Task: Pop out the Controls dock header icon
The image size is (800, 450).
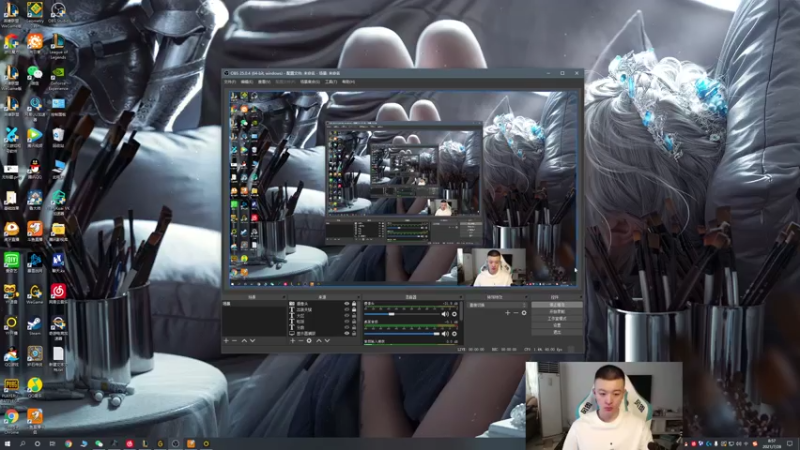Action: (581, 297)
